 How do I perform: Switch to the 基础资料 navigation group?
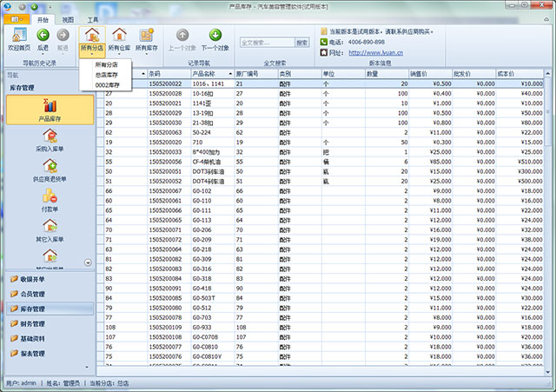tap(50, 339)
